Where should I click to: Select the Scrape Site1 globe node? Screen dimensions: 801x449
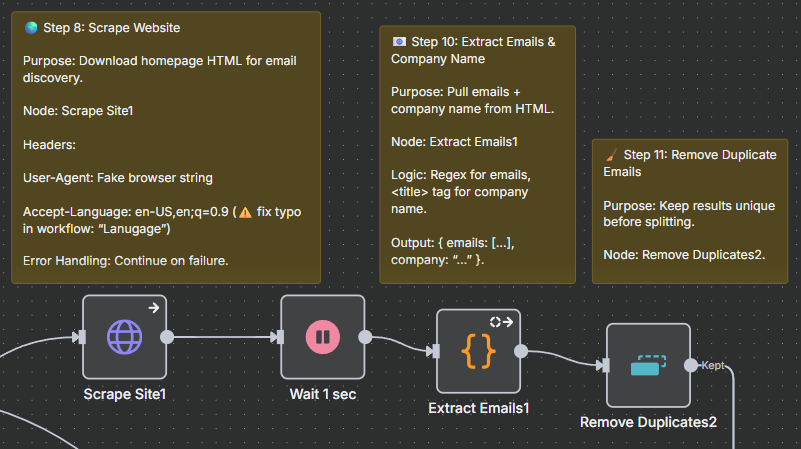(125, 337)
